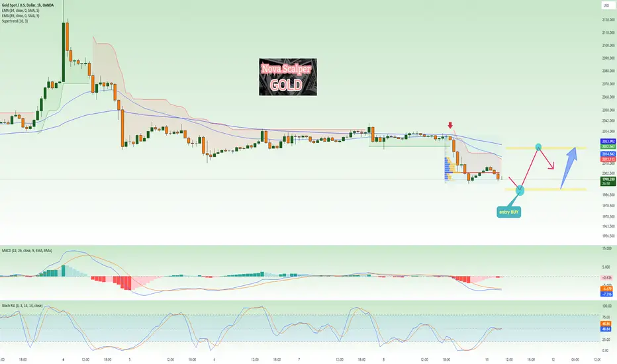Click the red down-arrow marker above candles
Image resolution: width=617 pixels, height=364 pixels.
tap(450, 125)
